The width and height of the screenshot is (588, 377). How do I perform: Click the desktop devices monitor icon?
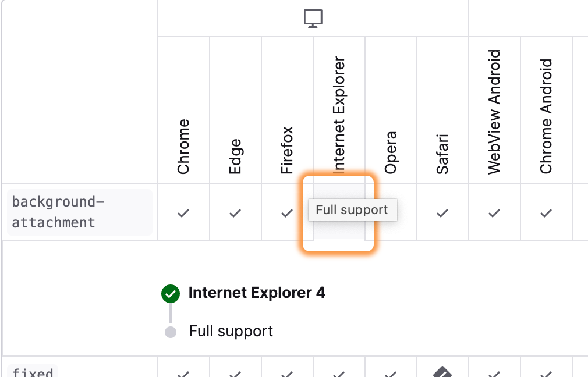pos(313,18)
